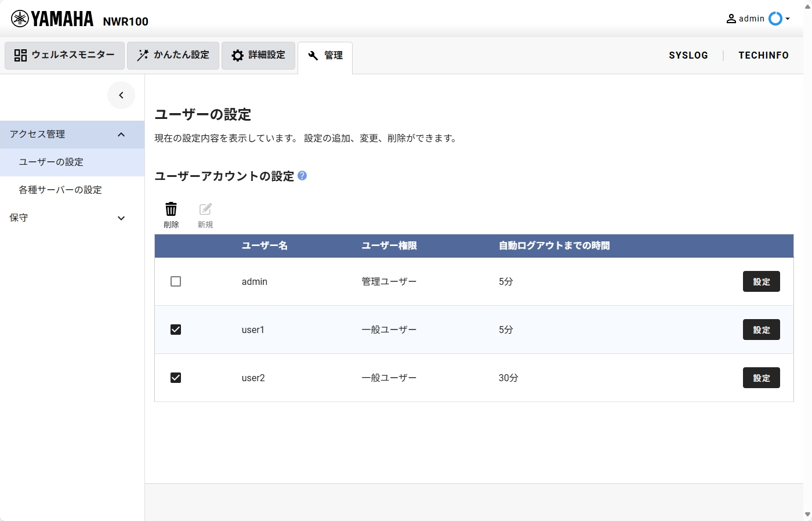812x521 pixels.
Task: Click the Yamaha tuning fork logo
Action: pos(20,18)
